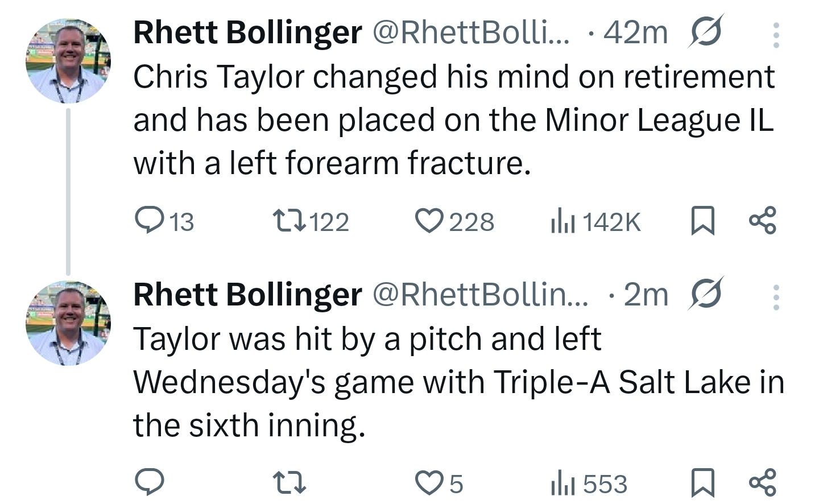Open more options menu on second tweet
This screenshot has height=504, width=819.
[x=776, y=297]
